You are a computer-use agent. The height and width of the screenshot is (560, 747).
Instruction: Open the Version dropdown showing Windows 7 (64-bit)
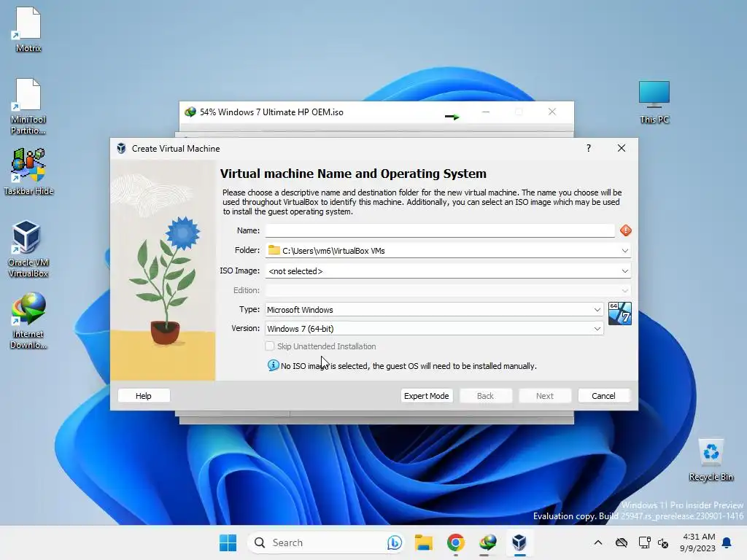(x=434, y=329)
